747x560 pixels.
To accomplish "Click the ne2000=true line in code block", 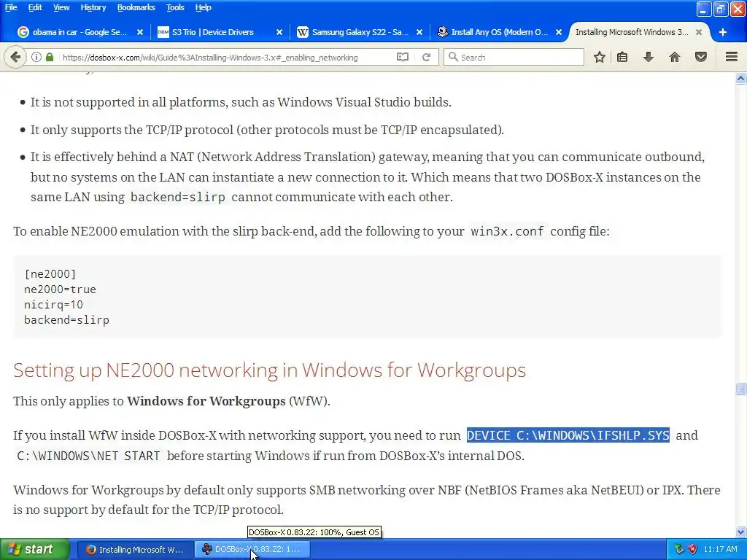I will pos(60,289).
